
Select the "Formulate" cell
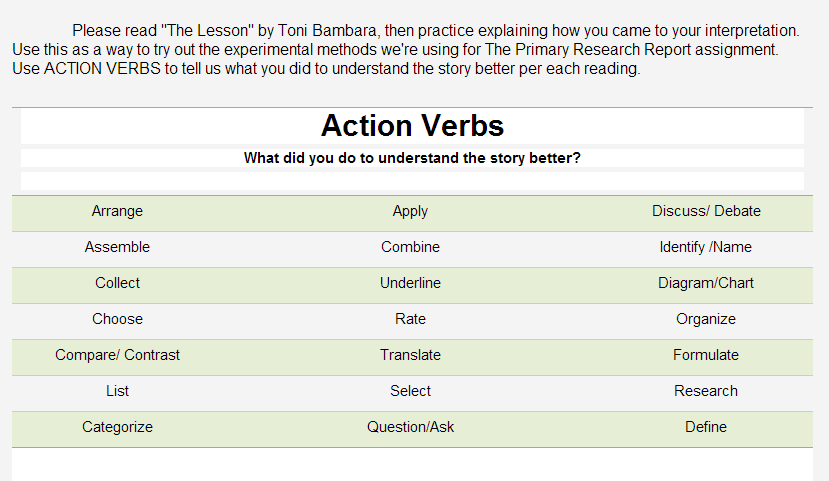point(706,355)
